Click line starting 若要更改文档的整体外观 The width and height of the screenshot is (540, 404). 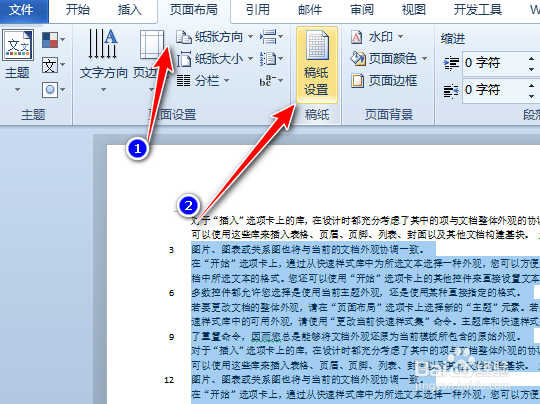tap(365, 307)
